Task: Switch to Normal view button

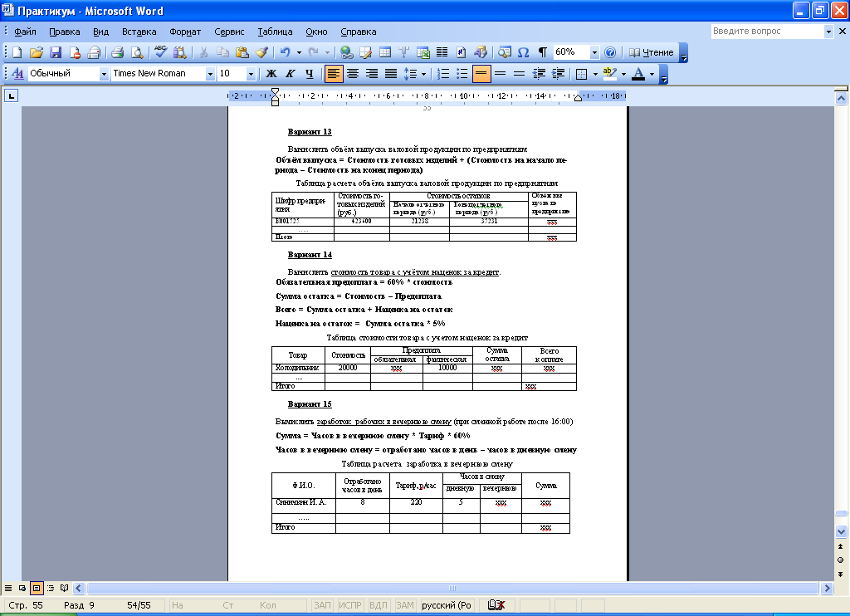Action: click(8, 588)
